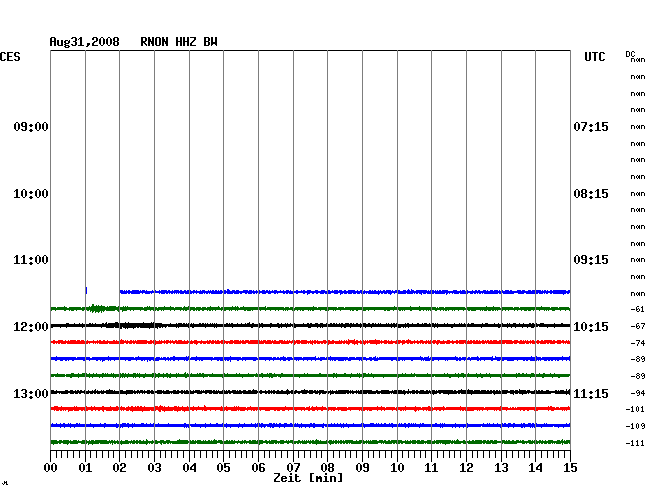This screenshot has height=494, width=650.
Task: Select minute tick label 06
Action: [x=258, y=468]
